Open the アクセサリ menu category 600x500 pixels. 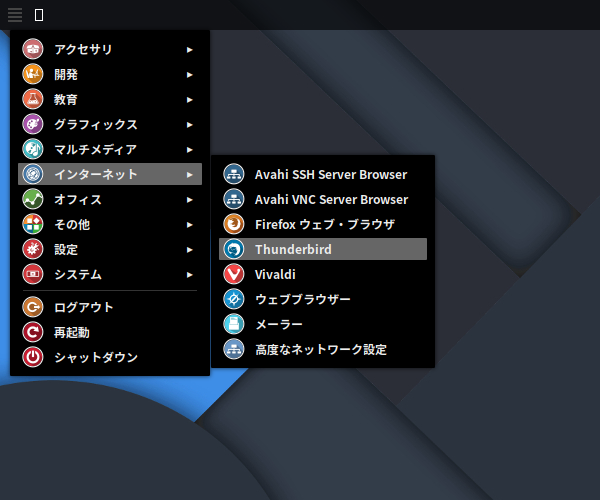[x=110, y=49]
